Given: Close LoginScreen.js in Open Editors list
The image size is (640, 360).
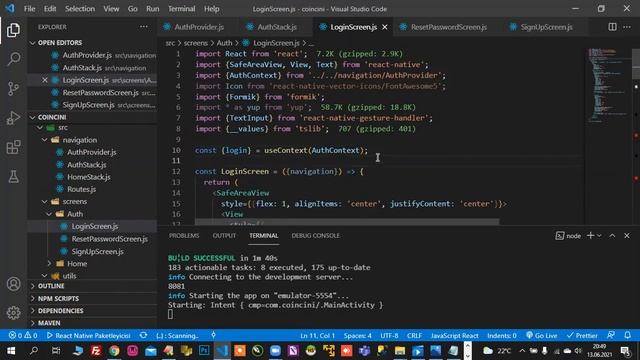Looking at the screenshot, I should [x=45, y=80].
